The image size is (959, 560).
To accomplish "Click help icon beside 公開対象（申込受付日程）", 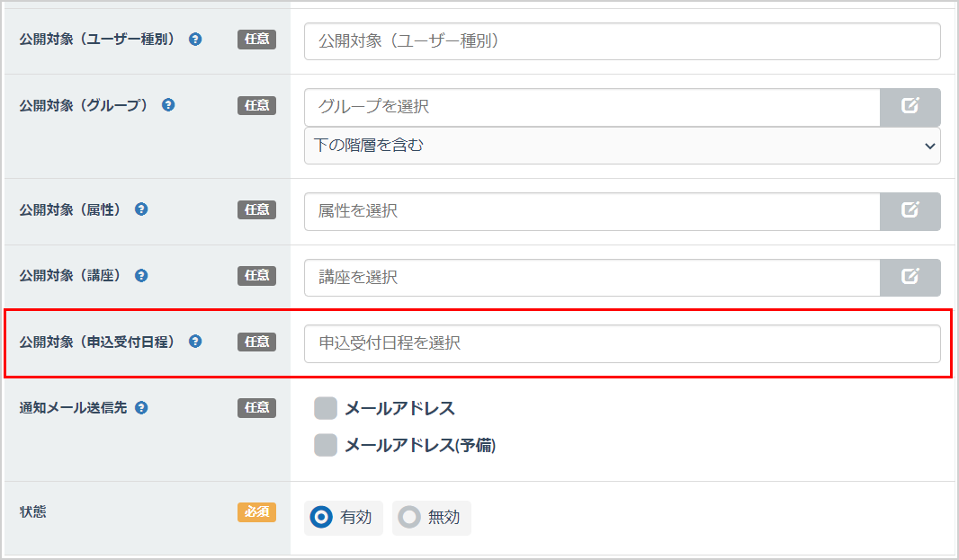I will [x=195, y=342].
